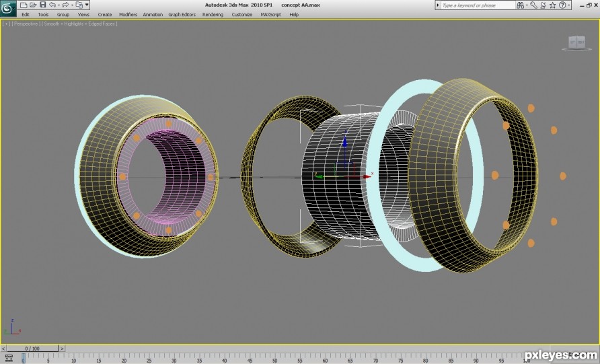Click the Undo arrow icon
This screenshot has height=364, width=600.
[x=52, y=5]
